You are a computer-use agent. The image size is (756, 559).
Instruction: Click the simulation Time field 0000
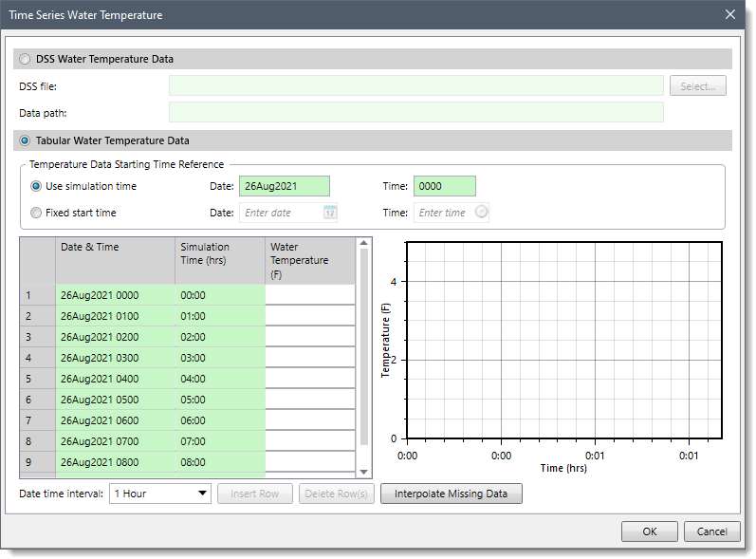pos(445,186)
